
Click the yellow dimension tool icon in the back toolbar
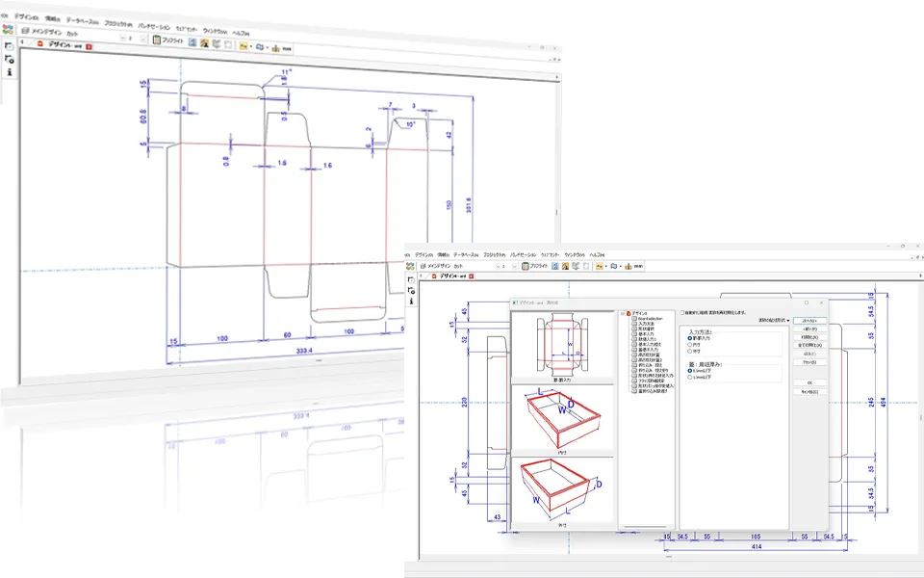[x=243, y=44]
